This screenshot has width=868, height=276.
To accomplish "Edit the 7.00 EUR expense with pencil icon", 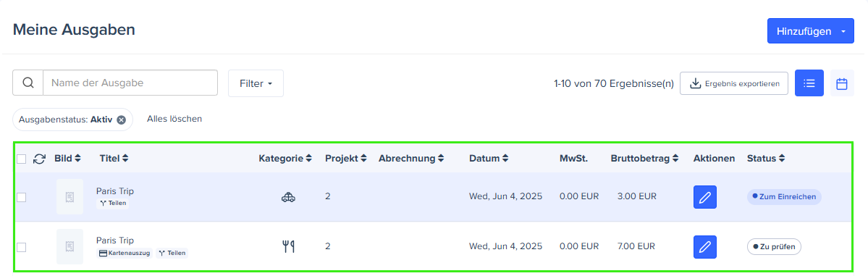I will click(x=704, y=246).
